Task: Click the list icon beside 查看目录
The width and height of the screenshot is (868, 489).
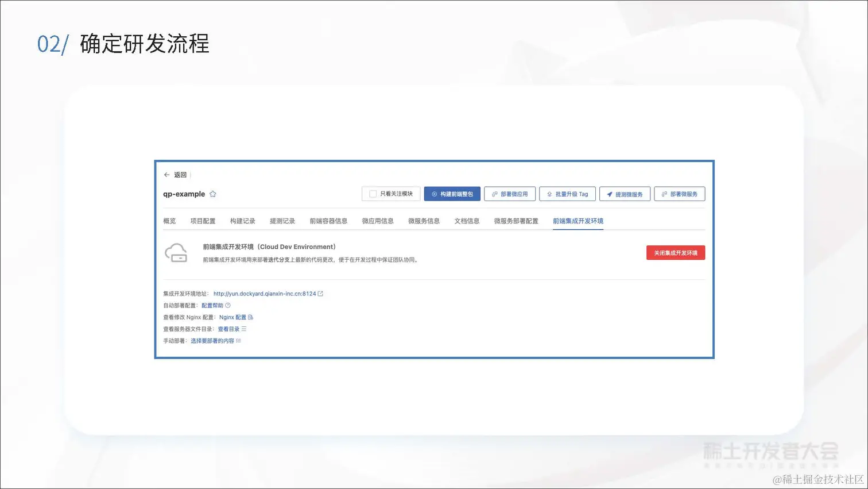Action: [244, 329]
